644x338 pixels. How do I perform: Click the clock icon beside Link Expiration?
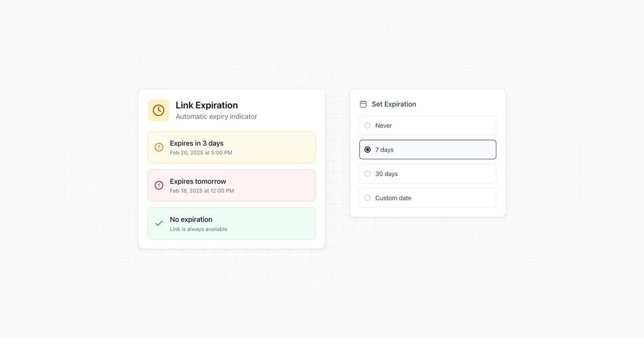(x=158, y=110)
